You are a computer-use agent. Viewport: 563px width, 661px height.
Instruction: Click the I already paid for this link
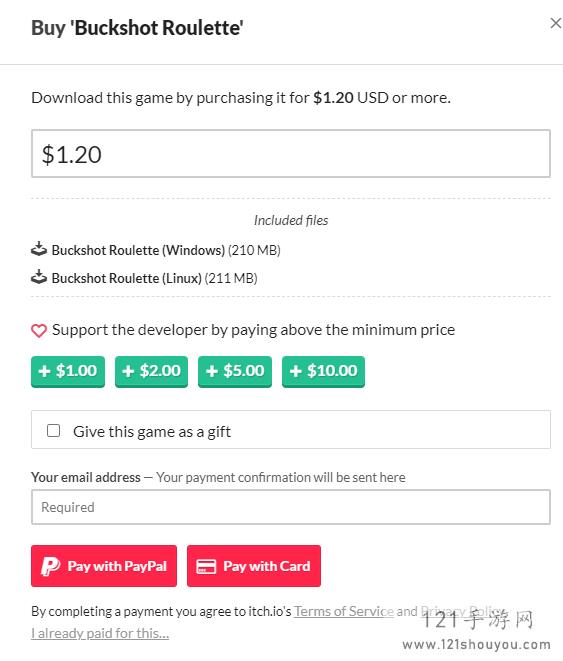point(100,633)
